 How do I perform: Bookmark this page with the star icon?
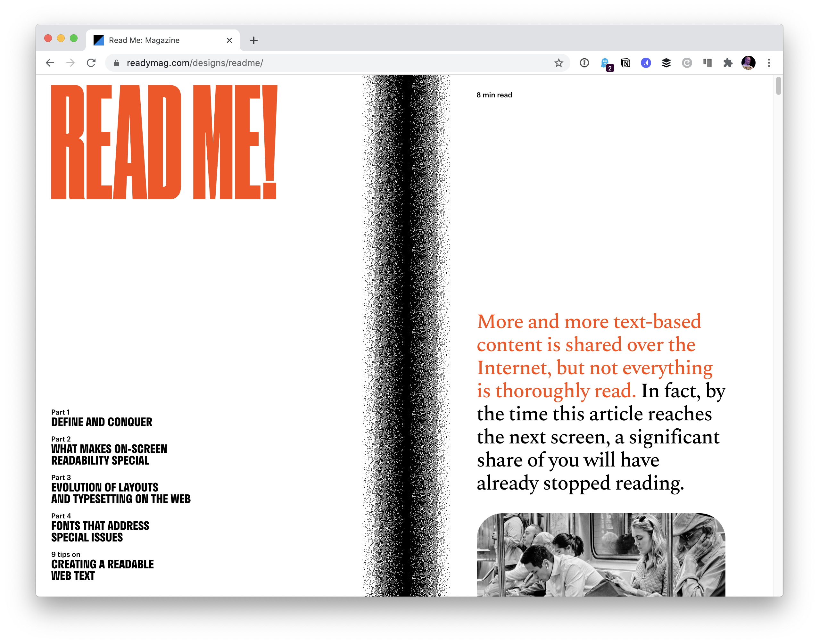[558, 63]
